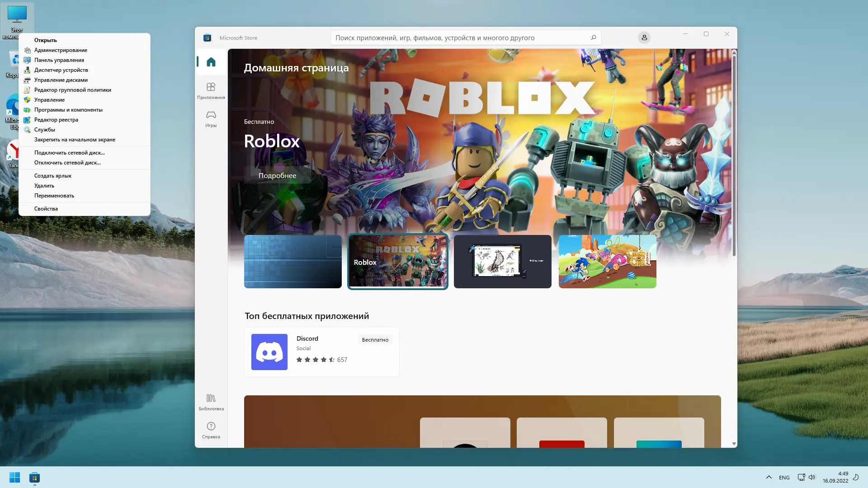Open the Windows Start button

14,478
